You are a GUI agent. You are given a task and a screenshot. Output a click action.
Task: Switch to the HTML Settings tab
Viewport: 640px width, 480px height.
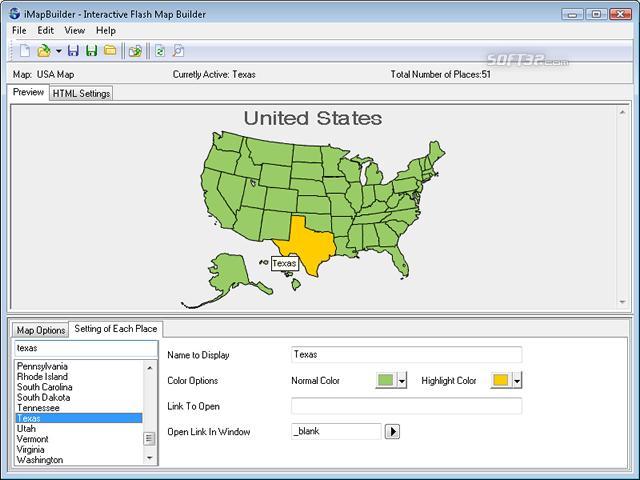tap(81, 93)
